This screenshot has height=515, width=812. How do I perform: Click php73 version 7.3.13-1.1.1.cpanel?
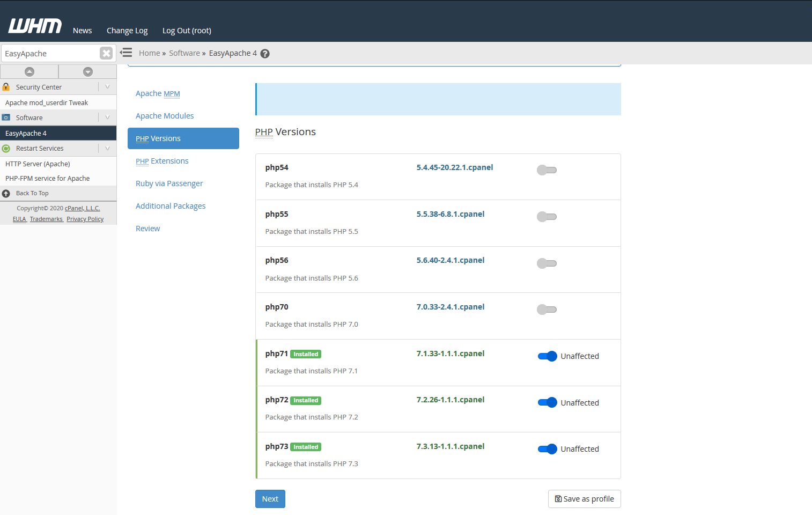(x=451, y=446)
